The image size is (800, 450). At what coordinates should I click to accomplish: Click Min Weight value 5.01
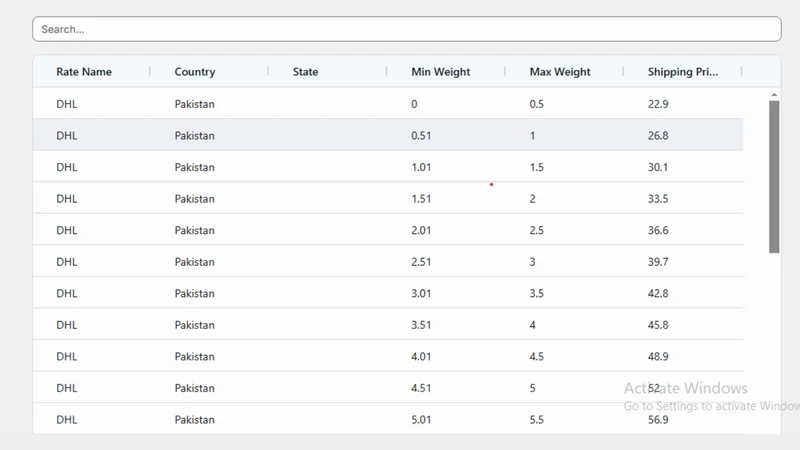click(421, 420)
